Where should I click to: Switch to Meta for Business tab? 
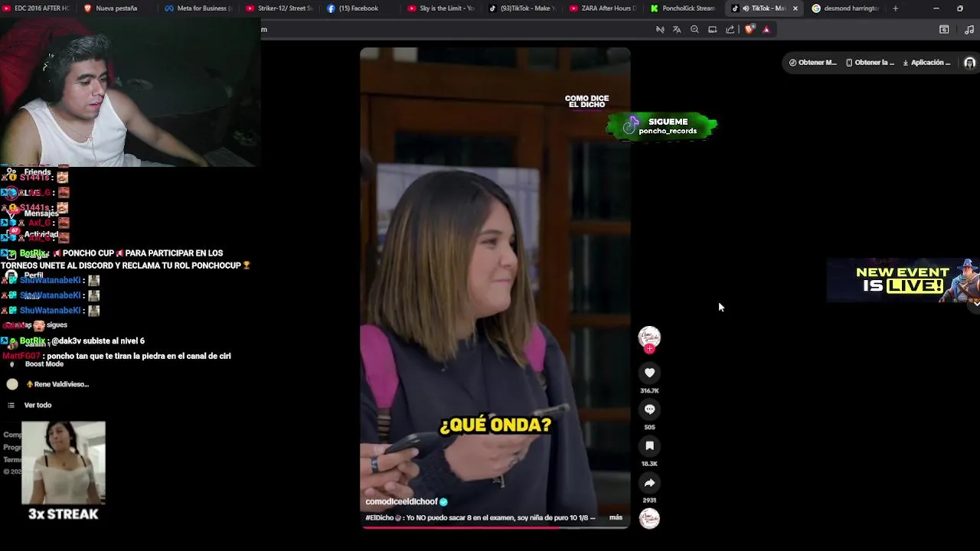[x=197, y=8]
